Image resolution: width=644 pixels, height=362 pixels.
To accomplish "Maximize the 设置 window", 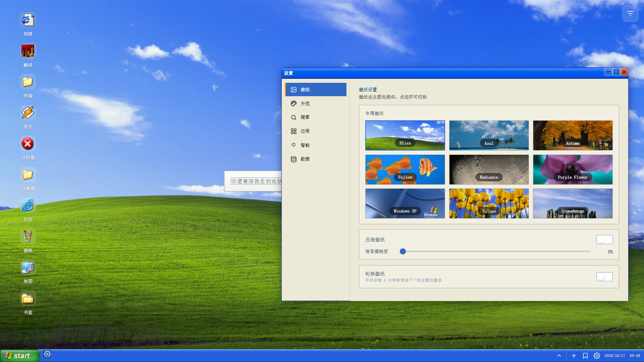I will (x=616, y=72).
